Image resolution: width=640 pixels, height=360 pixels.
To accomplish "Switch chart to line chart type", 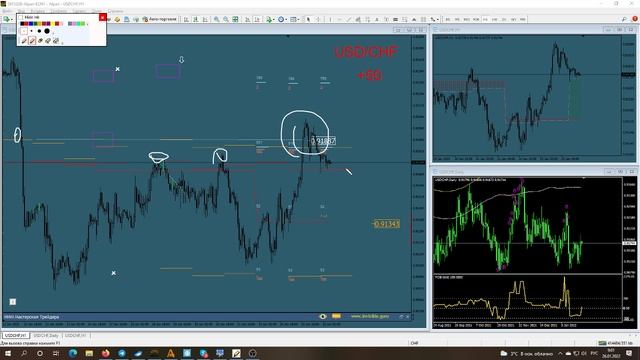I will point(205,19).
